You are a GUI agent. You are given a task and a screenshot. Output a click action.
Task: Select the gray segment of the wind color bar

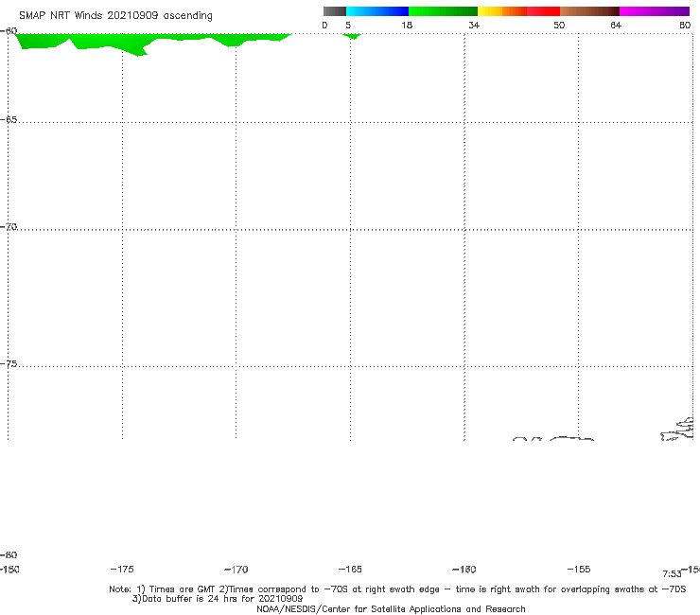pos(334,11)
